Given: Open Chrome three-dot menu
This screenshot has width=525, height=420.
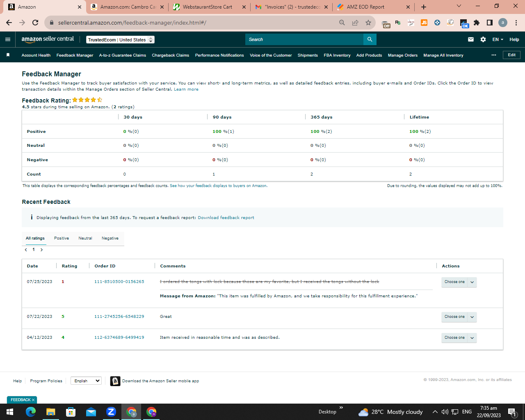Looking at the screenshot, I should click(516, 23).
